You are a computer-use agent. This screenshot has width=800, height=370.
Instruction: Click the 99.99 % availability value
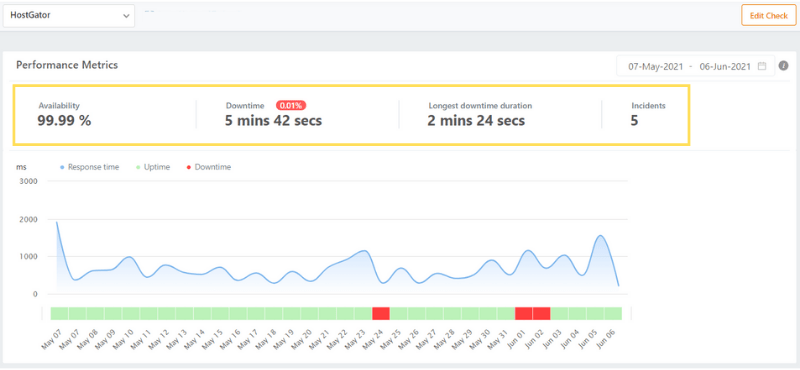[64, 121]
